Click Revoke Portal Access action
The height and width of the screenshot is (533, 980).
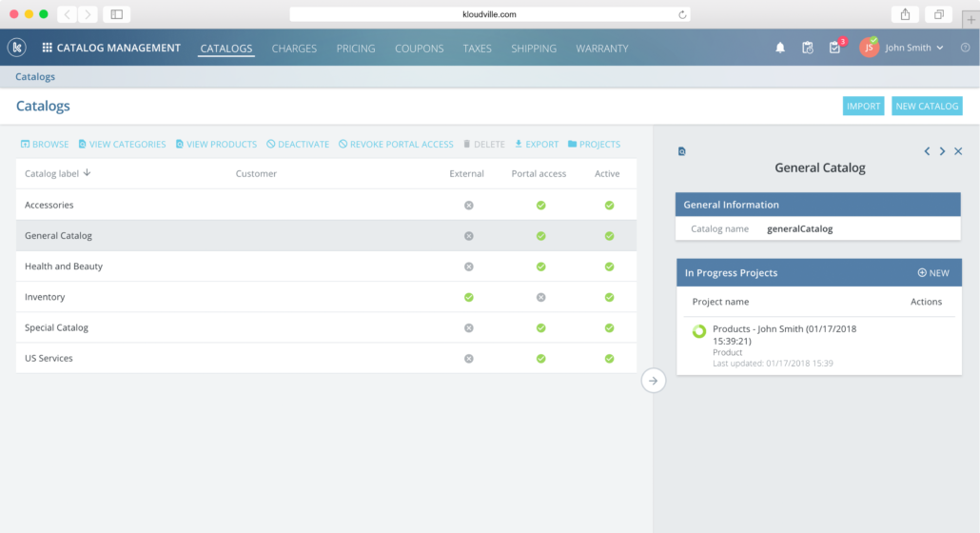point(396,145)
